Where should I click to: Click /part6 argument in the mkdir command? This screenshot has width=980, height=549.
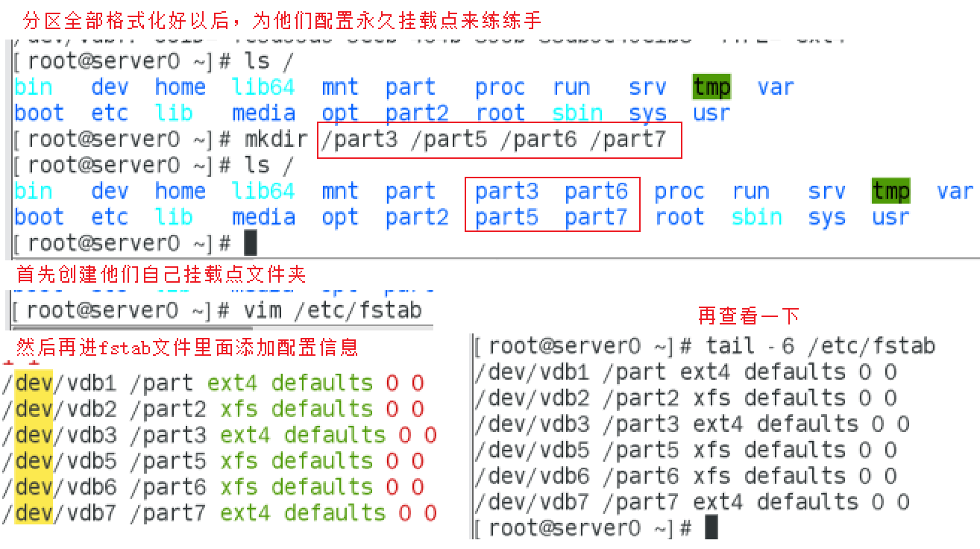pyautogui.click(x=538, y=140)
